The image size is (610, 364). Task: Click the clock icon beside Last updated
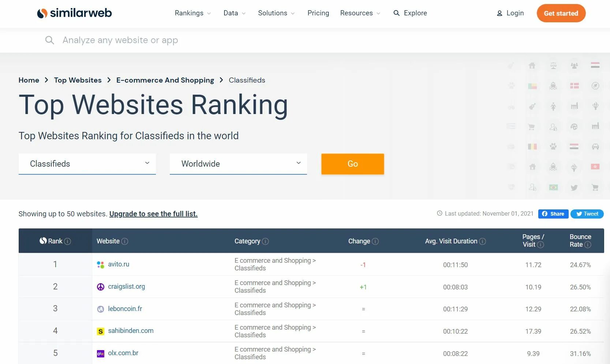[x=439, y=213]
